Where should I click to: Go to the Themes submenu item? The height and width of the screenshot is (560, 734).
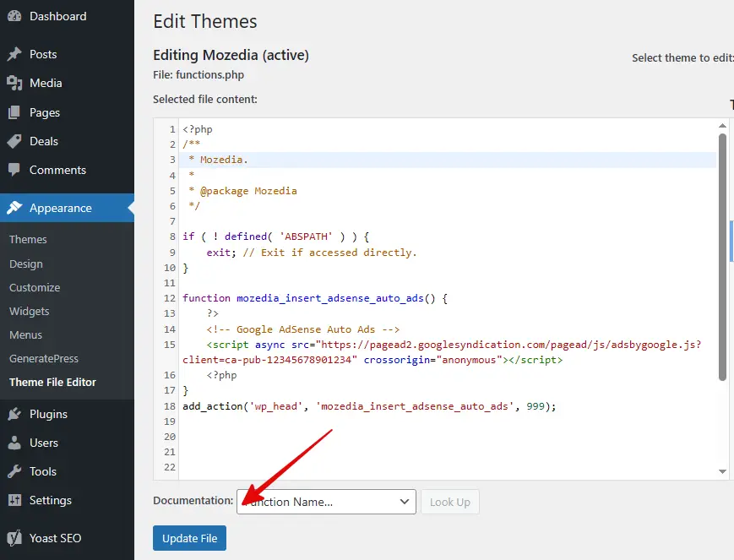28,239
